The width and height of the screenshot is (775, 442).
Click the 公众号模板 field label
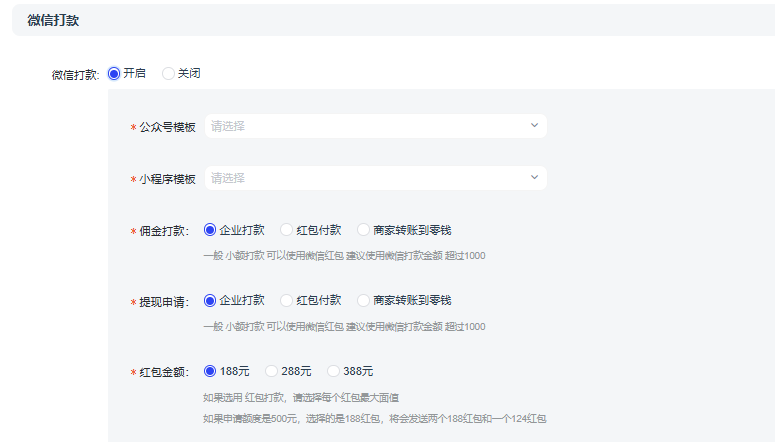click(167, 127)
